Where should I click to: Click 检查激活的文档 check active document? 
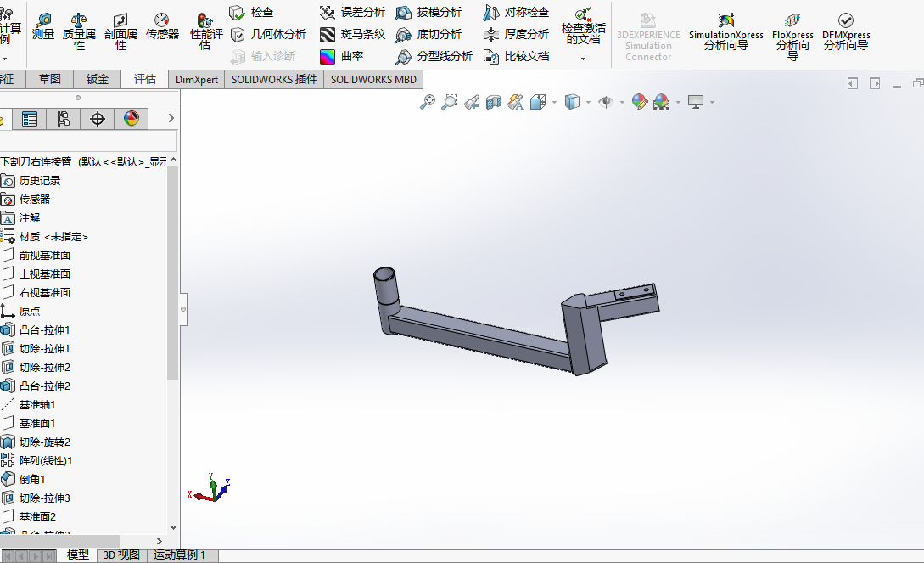point(584,26)
